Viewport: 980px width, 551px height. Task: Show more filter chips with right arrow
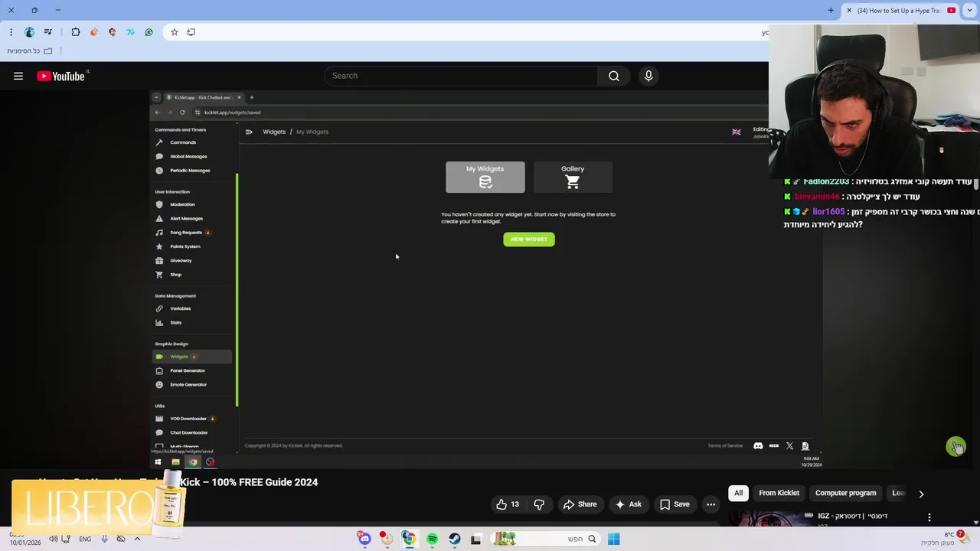921,494
